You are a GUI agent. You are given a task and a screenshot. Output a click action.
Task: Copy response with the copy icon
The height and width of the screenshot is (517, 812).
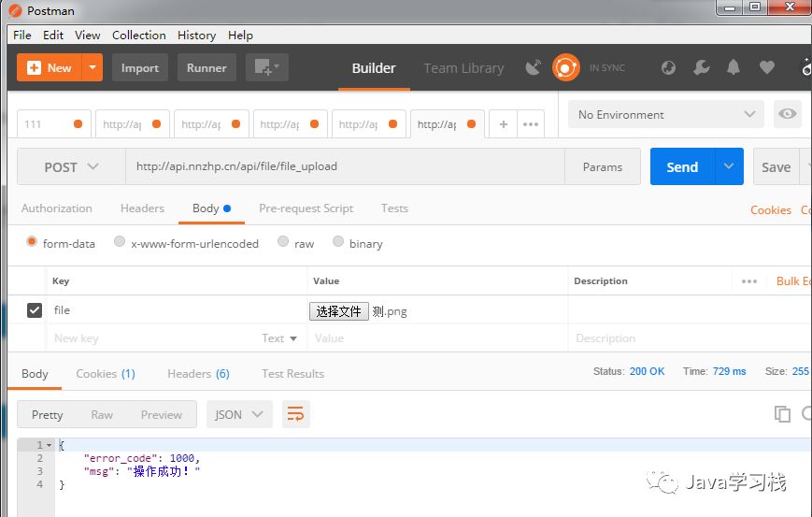click(782, 414)
